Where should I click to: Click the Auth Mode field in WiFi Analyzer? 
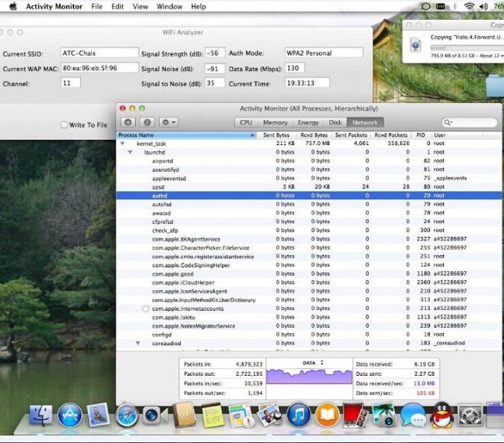pyautogui.click(x=324, y=53)
